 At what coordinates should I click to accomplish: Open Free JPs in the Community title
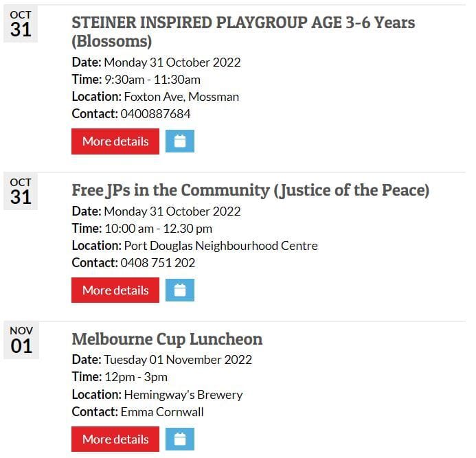click(250, 190)
